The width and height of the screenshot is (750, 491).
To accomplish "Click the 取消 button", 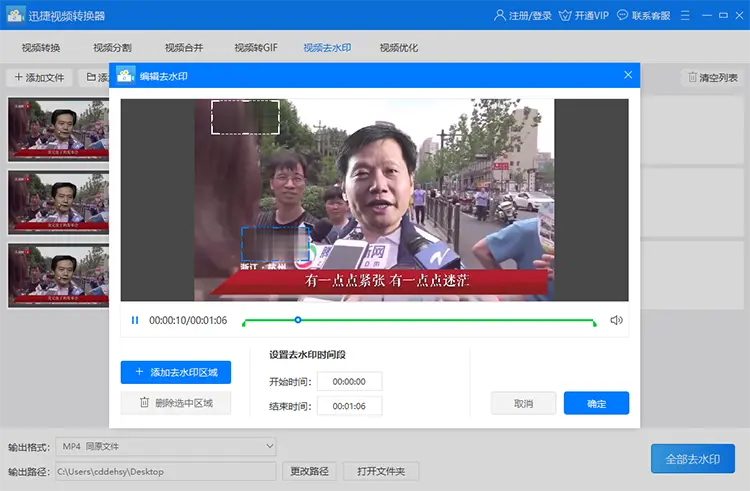I will coord(523,403).
